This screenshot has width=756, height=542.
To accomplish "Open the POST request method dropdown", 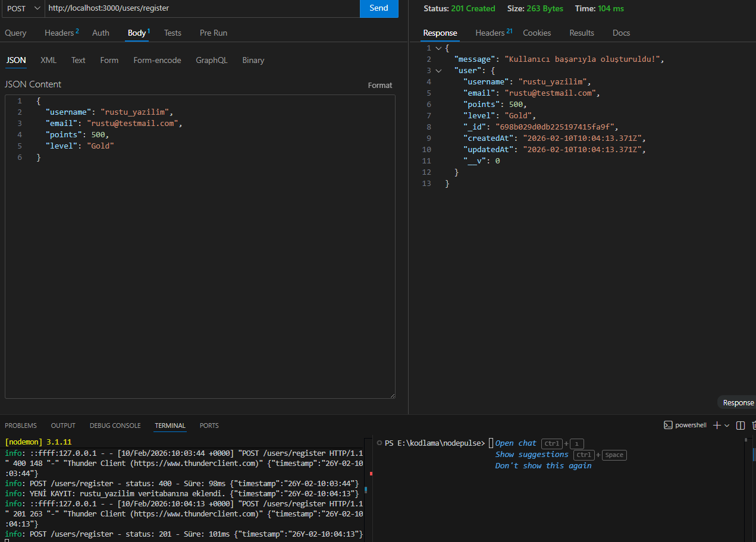I will [x=23, y=8].
